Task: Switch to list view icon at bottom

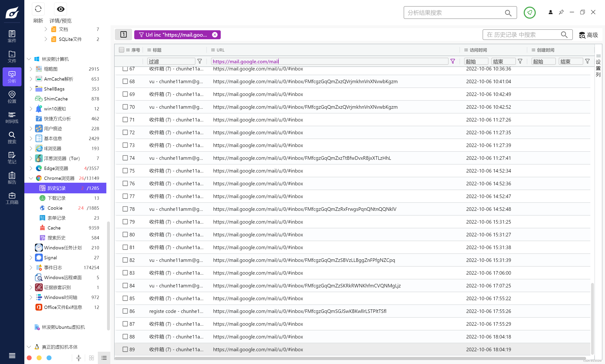Action: (104, 358)
